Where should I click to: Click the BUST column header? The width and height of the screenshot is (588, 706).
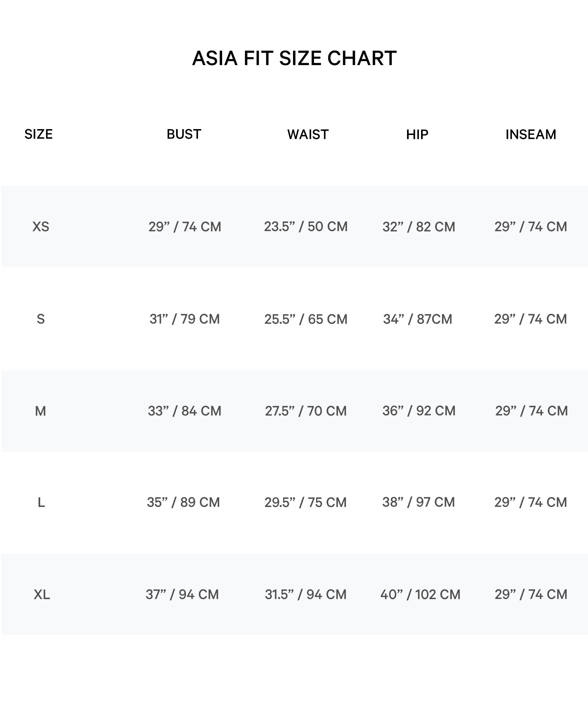point(184,134)
